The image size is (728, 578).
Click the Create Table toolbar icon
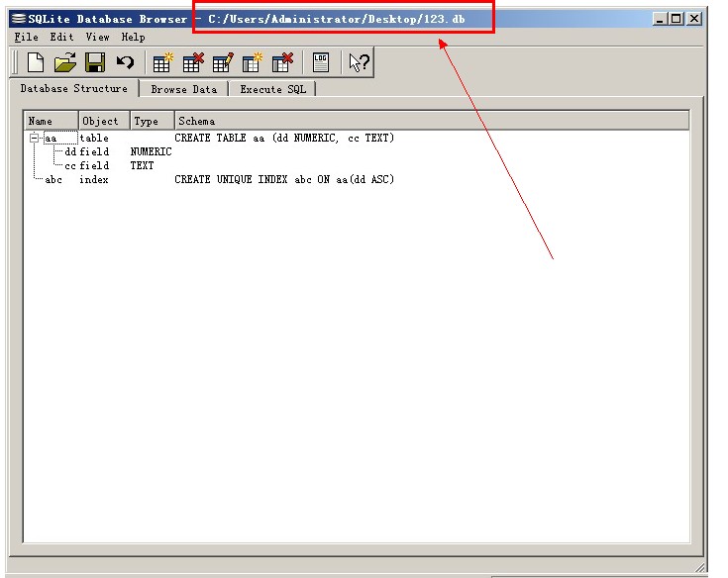coord(162,63)
